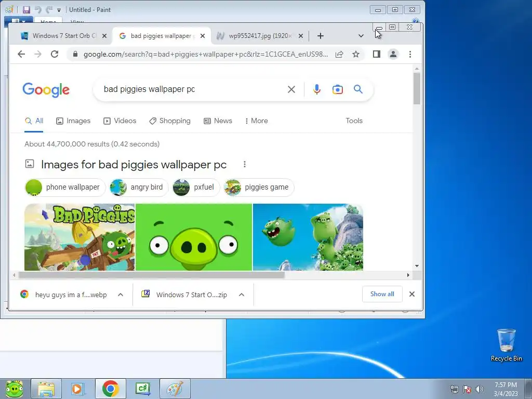Click the Chrome address bar URL

pos(206,54)
